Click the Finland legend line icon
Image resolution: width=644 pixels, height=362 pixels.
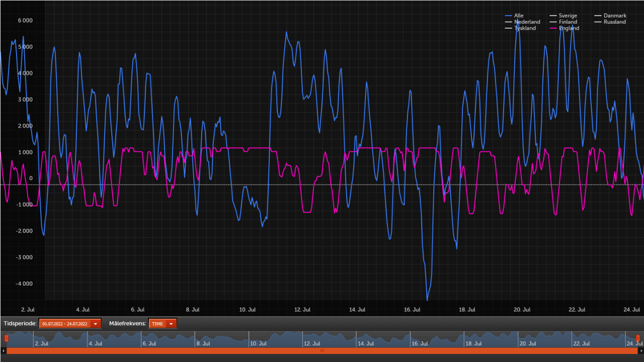(553, 22)
